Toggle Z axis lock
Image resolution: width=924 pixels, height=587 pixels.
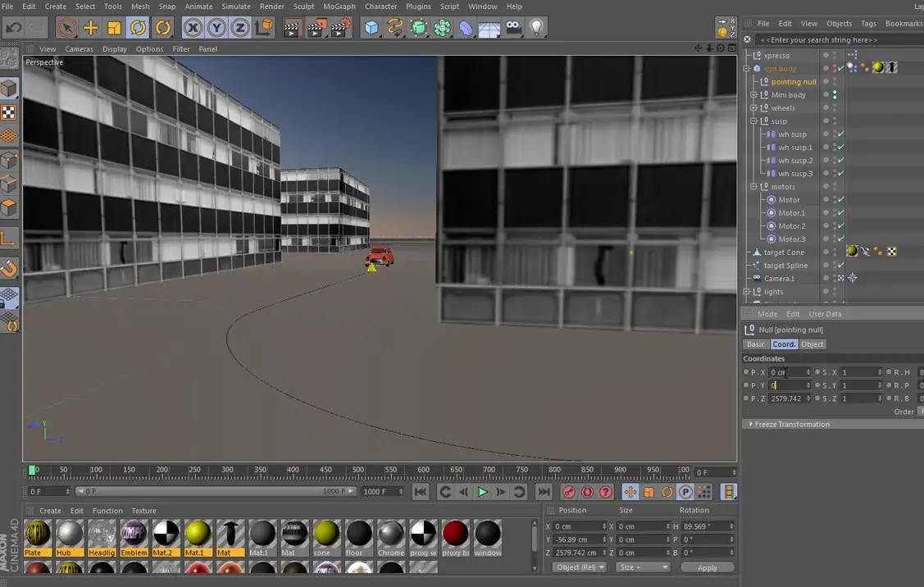[240, 28]
